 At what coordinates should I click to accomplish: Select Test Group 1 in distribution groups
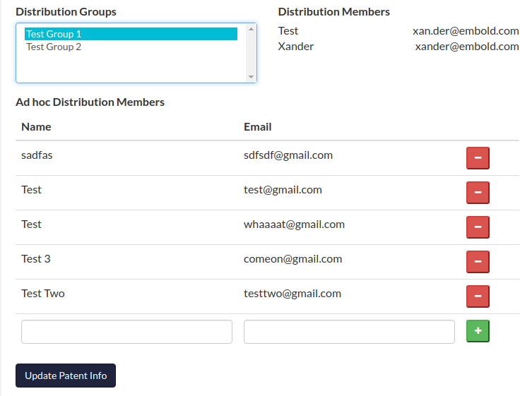tap(131, 34)
